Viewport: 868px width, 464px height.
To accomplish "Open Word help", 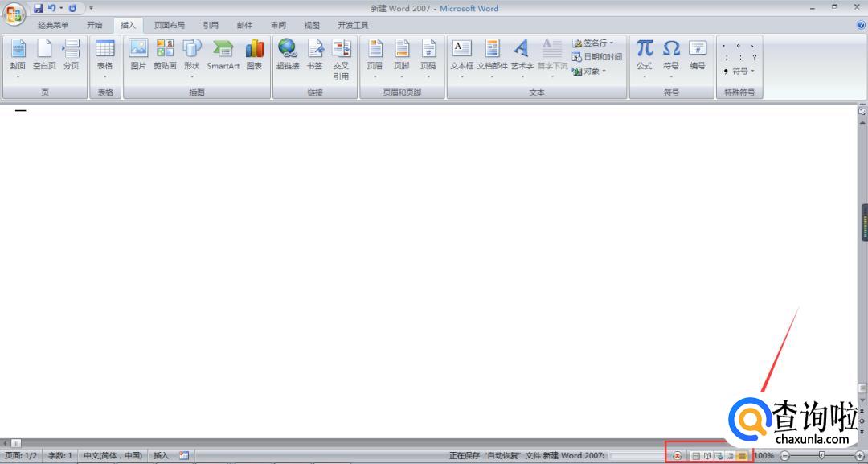I will pos(862,26).
